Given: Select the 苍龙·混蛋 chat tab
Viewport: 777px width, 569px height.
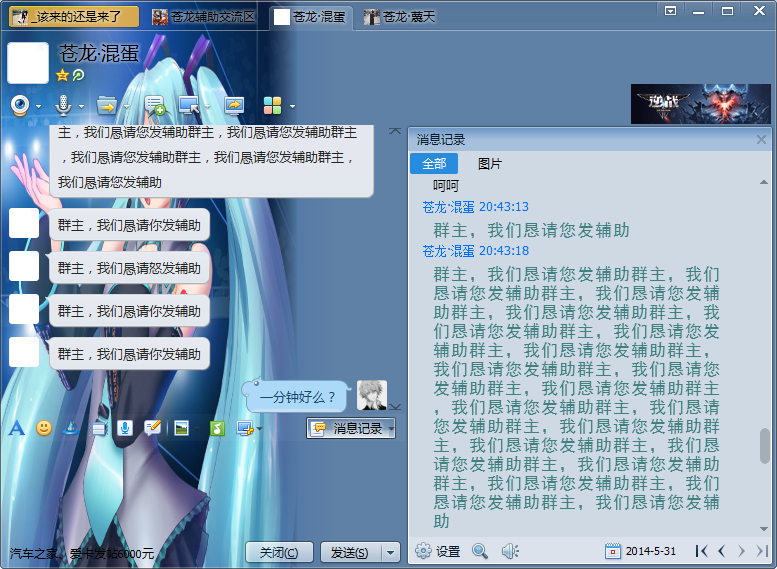Looking at the screenshot, I should point(310,17).
